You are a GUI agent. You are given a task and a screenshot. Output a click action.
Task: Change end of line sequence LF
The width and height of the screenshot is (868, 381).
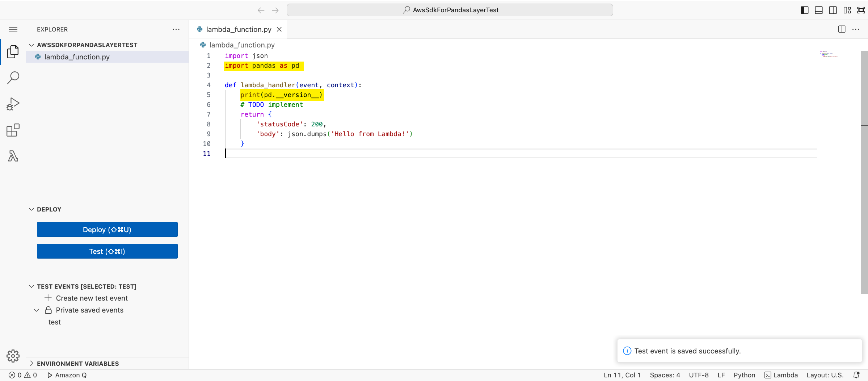point(721,375)
